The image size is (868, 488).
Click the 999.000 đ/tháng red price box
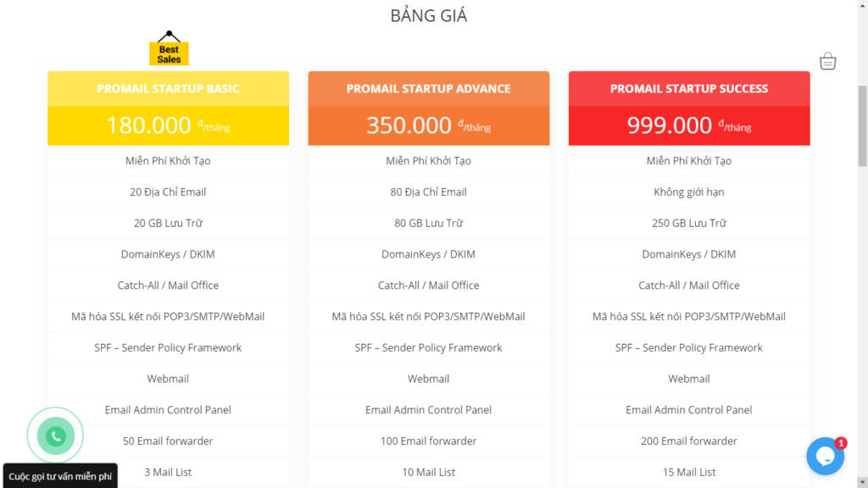689,125
